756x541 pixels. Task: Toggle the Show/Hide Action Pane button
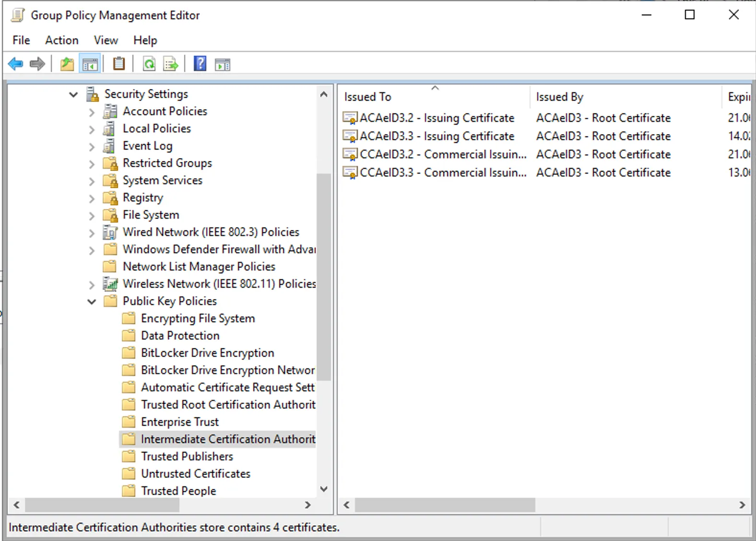pyautogui.click(x=222, y=64)
